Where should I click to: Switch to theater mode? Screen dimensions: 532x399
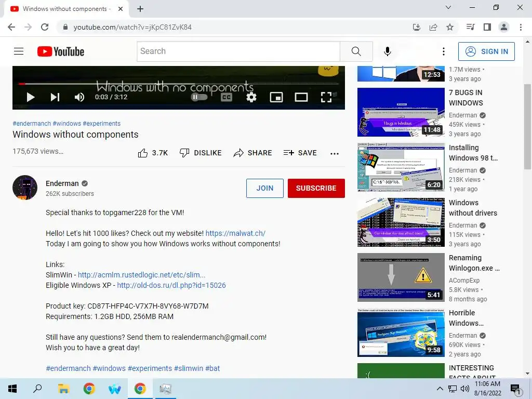[301, 97]
